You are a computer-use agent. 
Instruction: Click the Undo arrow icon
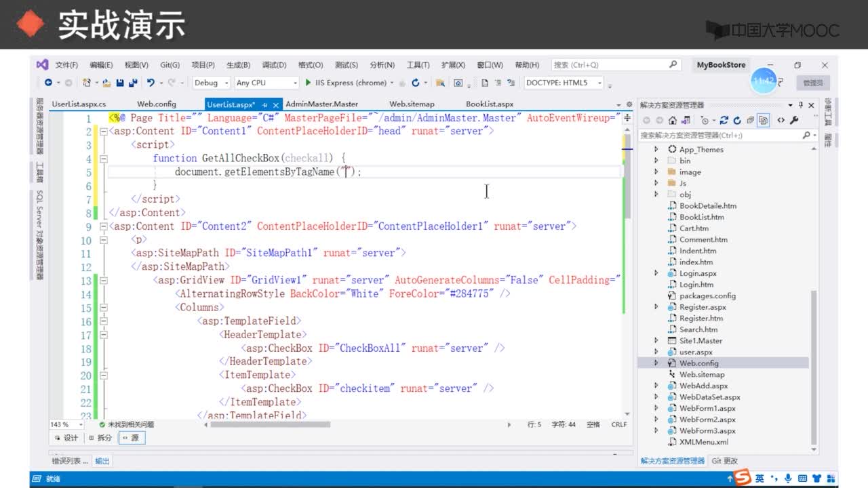151,83
